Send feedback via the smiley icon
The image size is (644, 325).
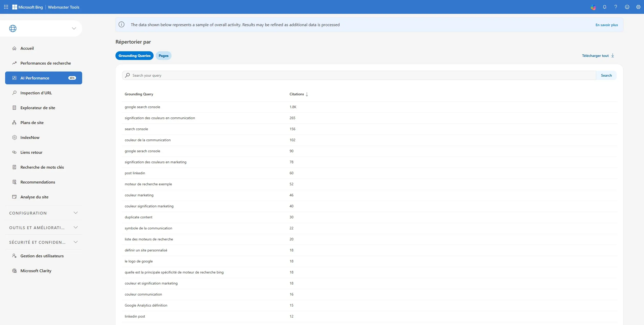(627, 7)
